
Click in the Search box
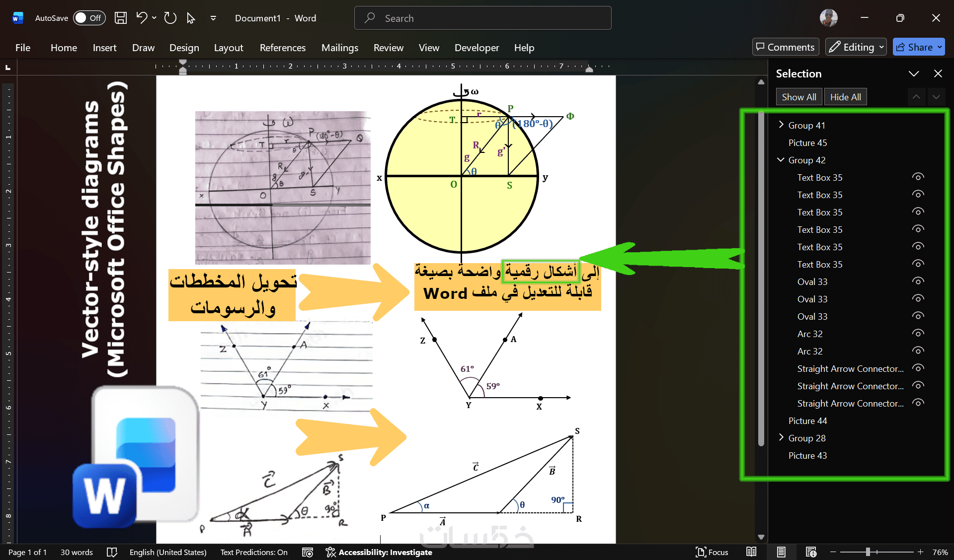[x=482, y=18]
